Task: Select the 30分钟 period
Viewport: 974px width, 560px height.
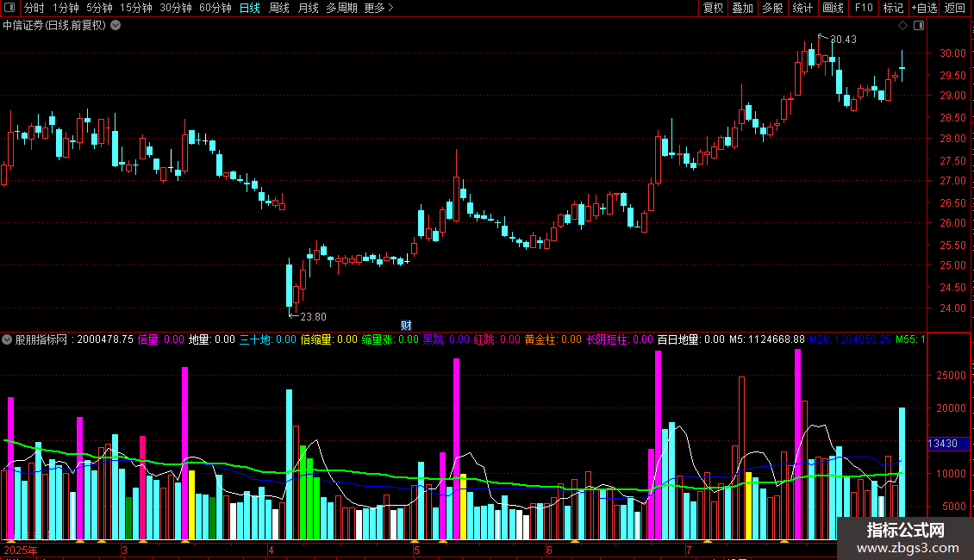Action: coord(175,8)
